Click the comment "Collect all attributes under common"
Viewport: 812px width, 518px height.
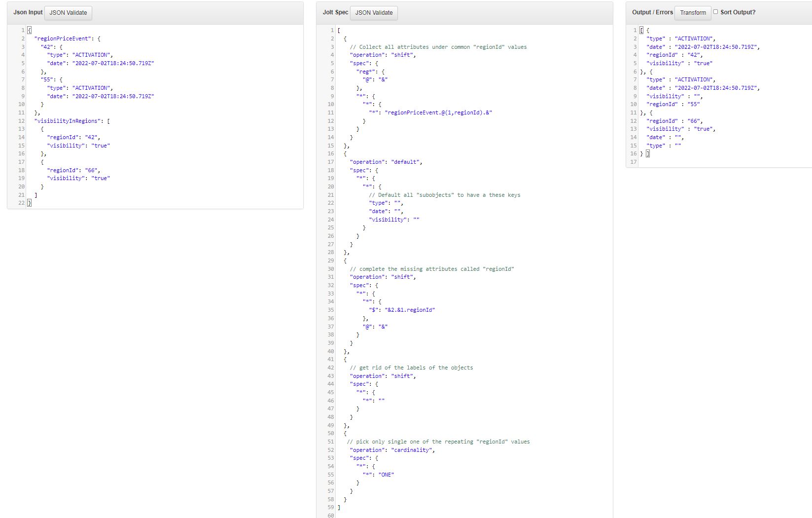(x=438, y=47)
